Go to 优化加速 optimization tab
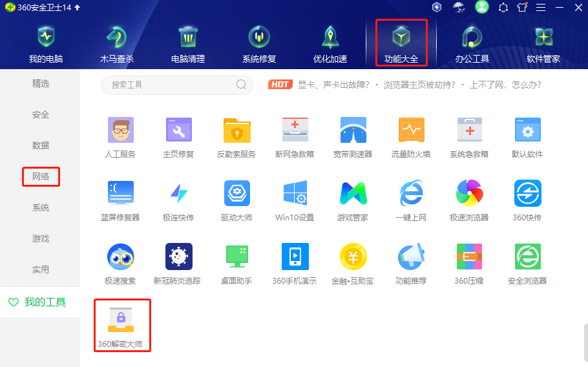588x367 pixels. click(x=330, y=45)
